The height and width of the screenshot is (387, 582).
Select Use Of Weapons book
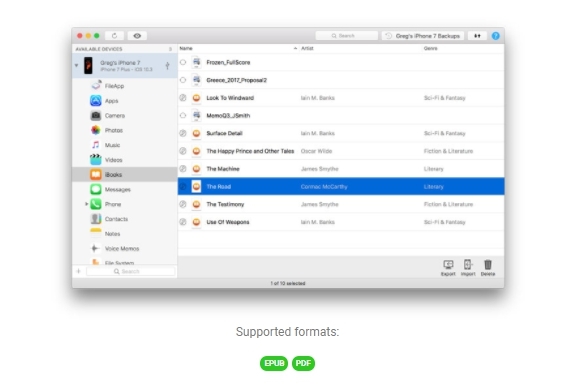coord(341,222)
